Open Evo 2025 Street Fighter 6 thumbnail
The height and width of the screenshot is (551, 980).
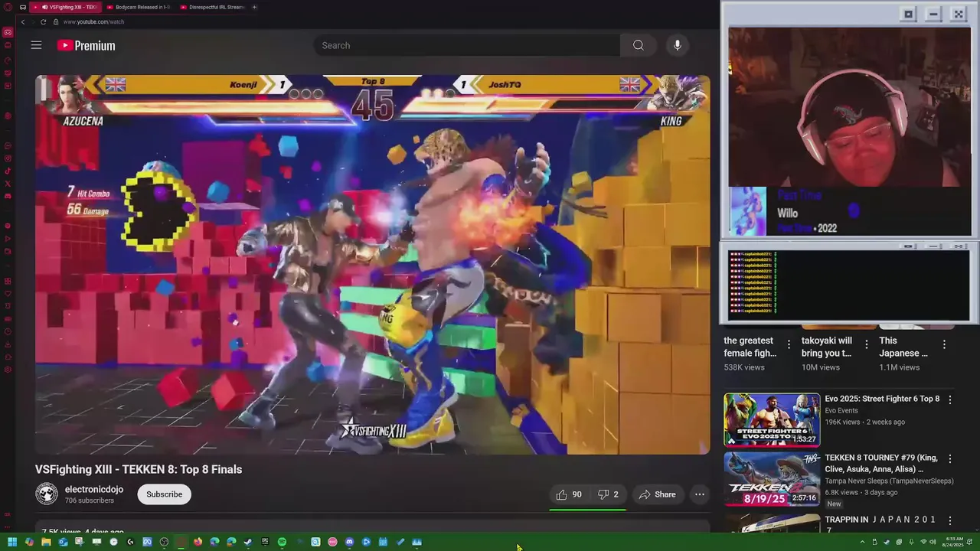click(772, 419)
